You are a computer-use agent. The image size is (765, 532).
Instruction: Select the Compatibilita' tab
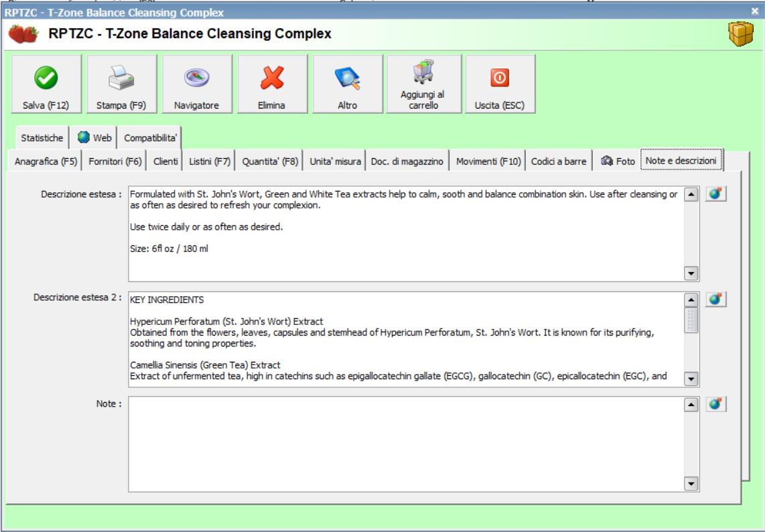click(x=150, y=137)
